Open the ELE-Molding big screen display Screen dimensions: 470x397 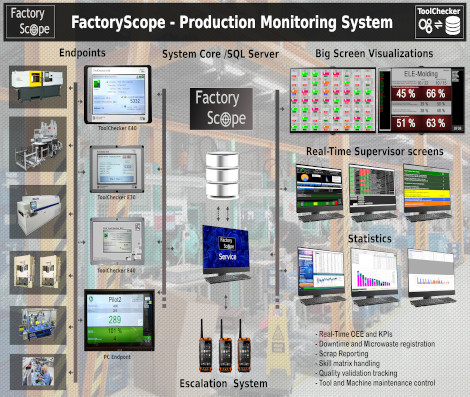421,100
